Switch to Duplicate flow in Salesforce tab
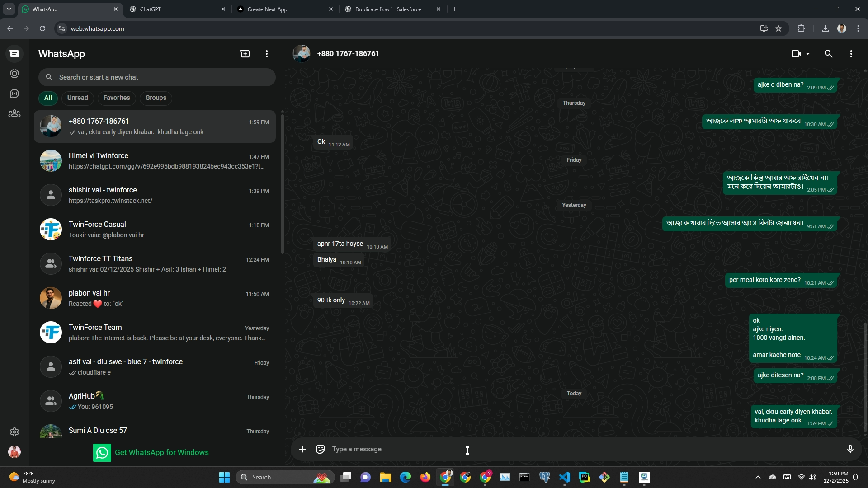Viewport: 868px width, 488px height. pyautogui.click(x=388, y=9)
